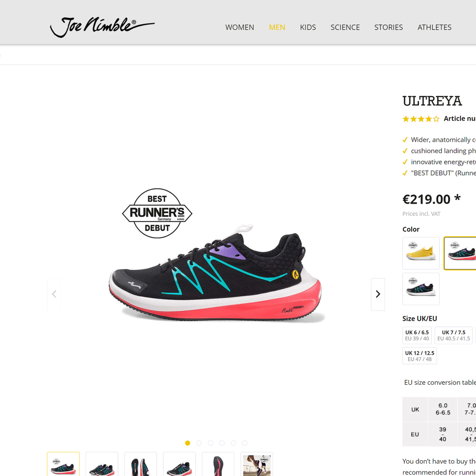Viewport: 476px width, 476px height.
Task: Select the first yellow carousel dot
Action: tap(188, 443)
